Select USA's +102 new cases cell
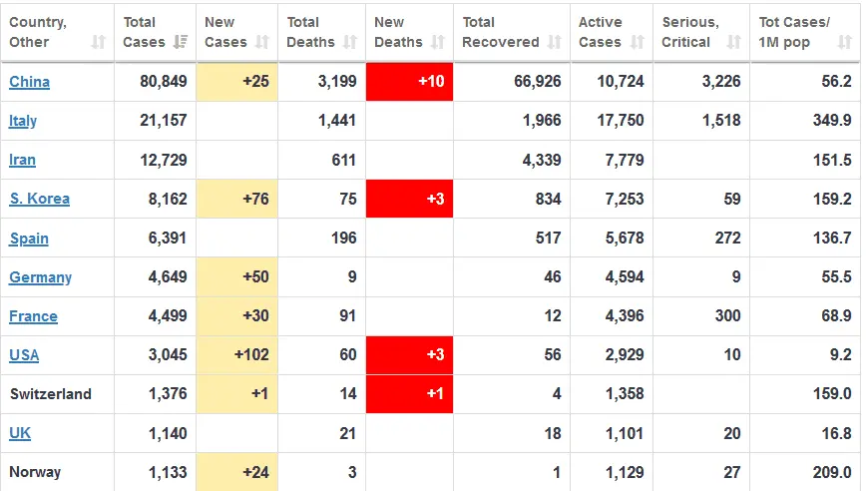The height and width of the screenshot is (491, 868). [237, 355]
